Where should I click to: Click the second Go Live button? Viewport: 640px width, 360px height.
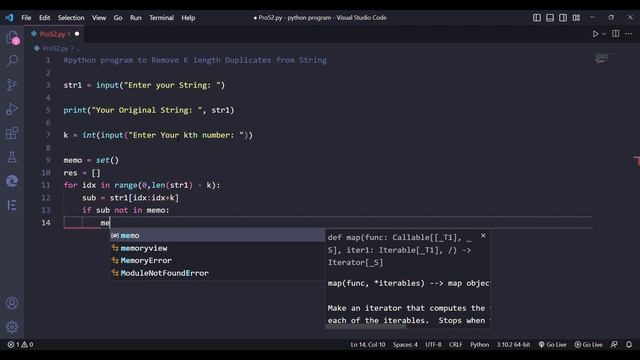click(x=588, y=344)
